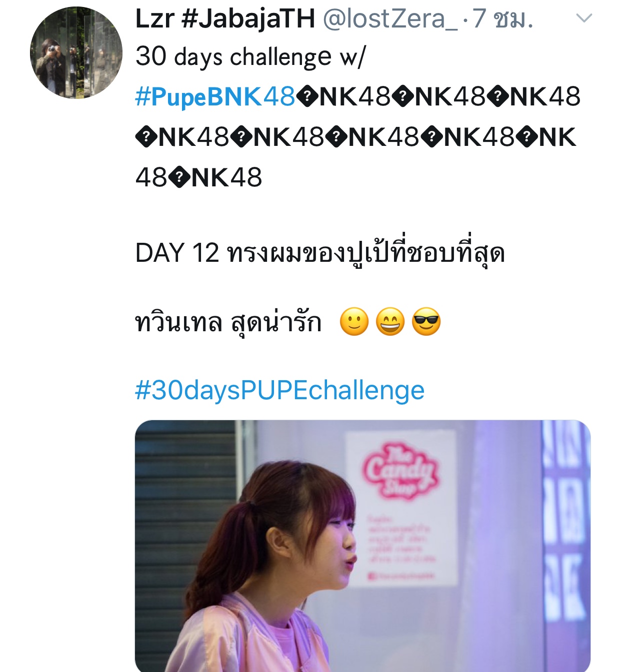Open the Lzr profile avatar picture
This screenshot has height=672, width=621.
tap(76, 52)
